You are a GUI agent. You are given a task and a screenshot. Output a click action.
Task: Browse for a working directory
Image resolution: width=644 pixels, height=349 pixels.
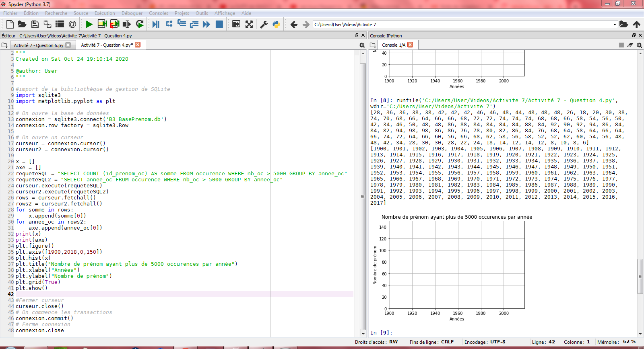tap(623, 24)
